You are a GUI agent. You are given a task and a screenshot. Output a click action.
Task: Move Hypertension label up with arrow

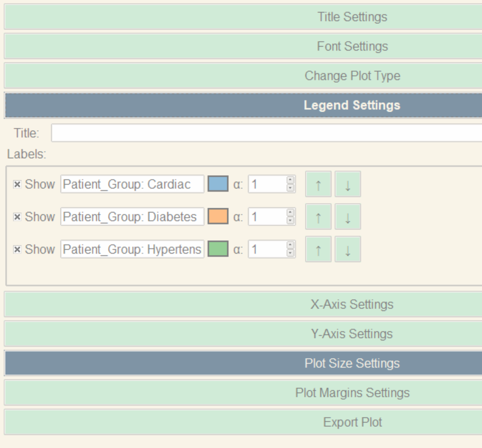(x=318, y=250)
